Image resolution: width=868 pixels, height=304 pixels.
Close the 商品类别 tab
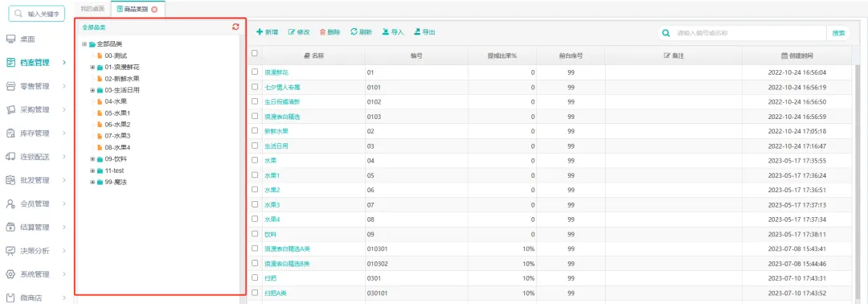(x=154, y=10)
